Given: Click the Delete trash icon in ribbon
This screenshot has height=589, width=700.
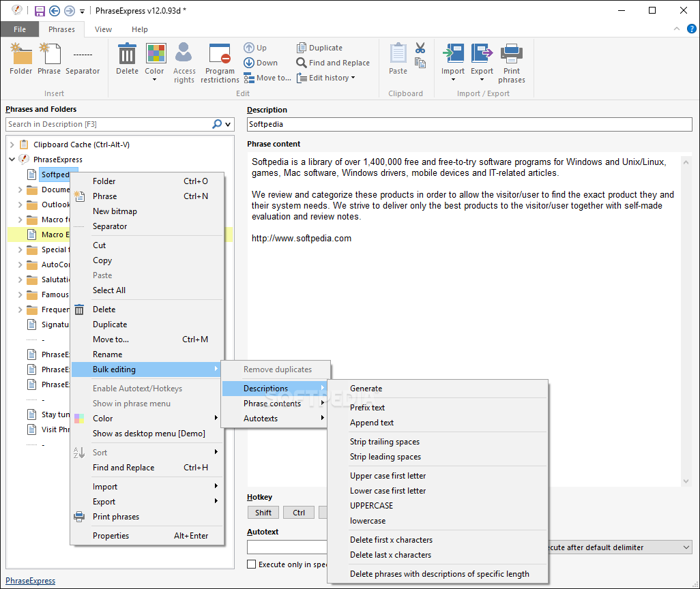Looking at the screenshot, I should 127,59.
